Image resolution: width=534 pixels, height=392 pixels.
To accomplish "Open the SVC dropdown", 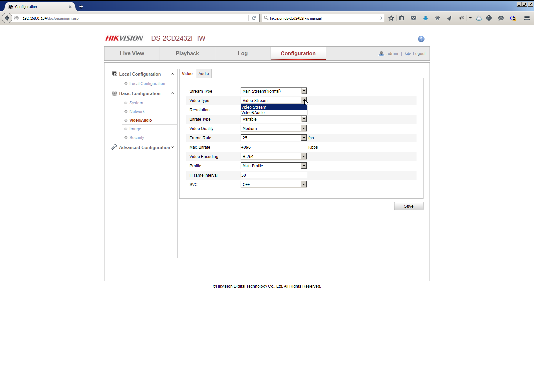I will pos(274,184).
